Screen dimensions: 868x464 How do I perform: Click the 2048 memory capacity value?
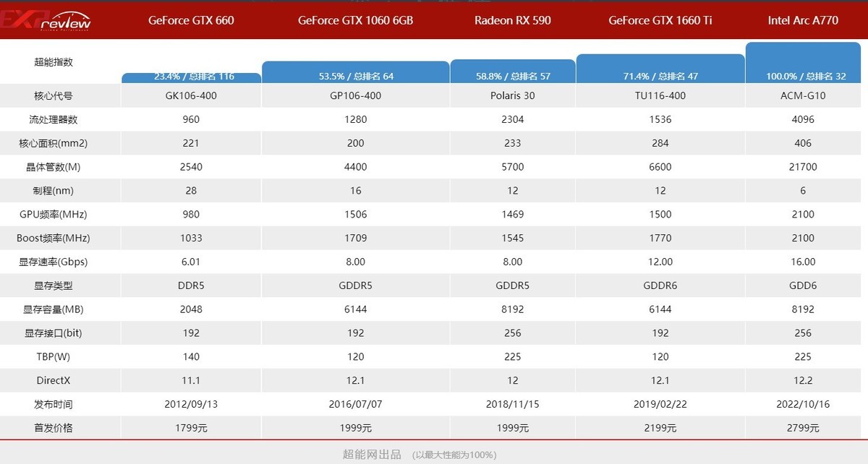tap(191, 309)
